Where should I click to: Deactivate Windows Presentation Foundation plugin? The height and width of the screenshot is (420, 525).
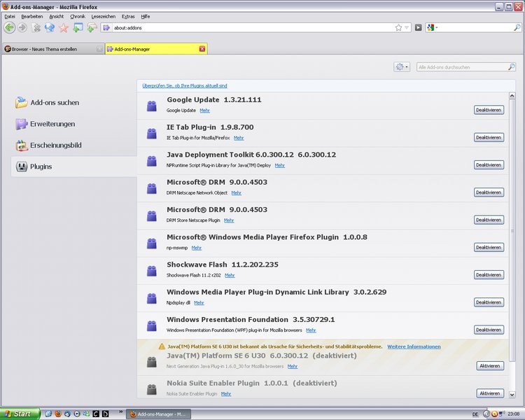489,330
